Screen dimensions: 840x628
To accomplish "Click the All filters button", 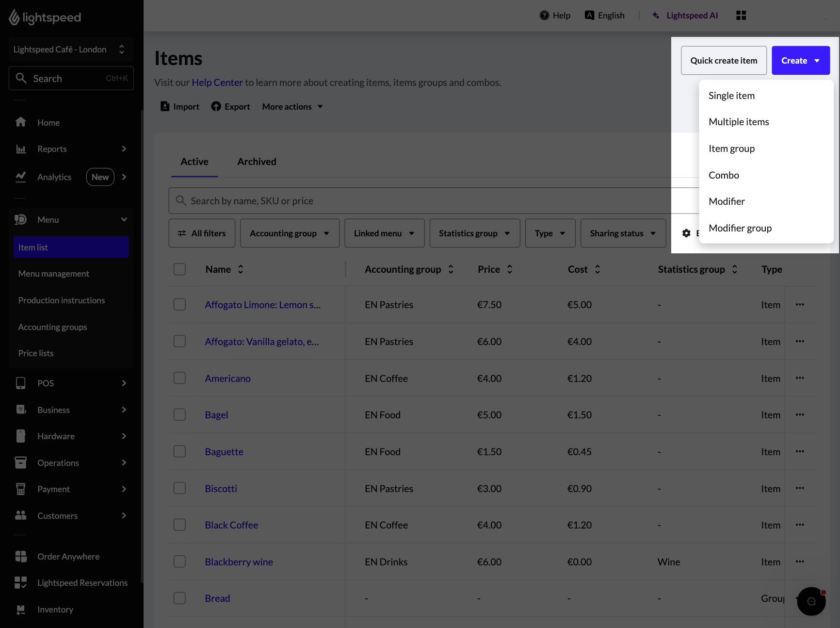I will 202,233.
